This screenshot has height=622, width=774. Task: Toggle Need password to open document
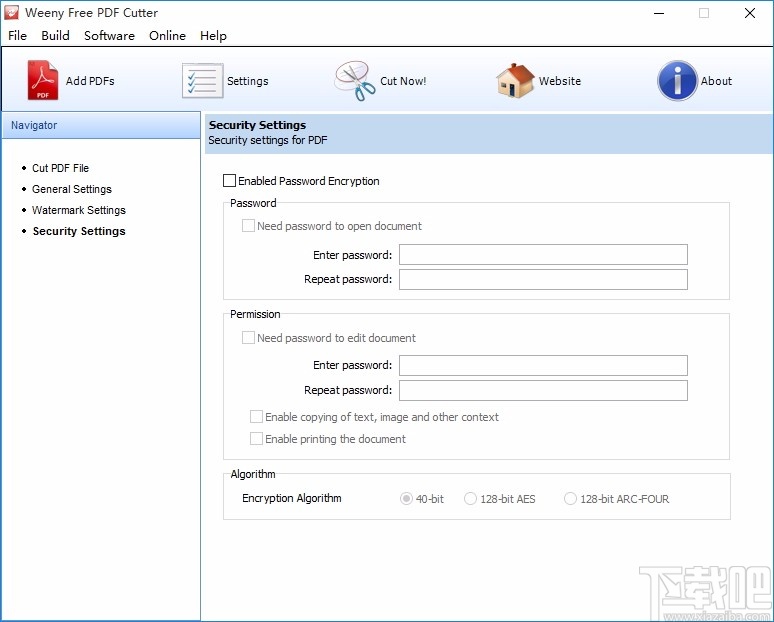248,226
